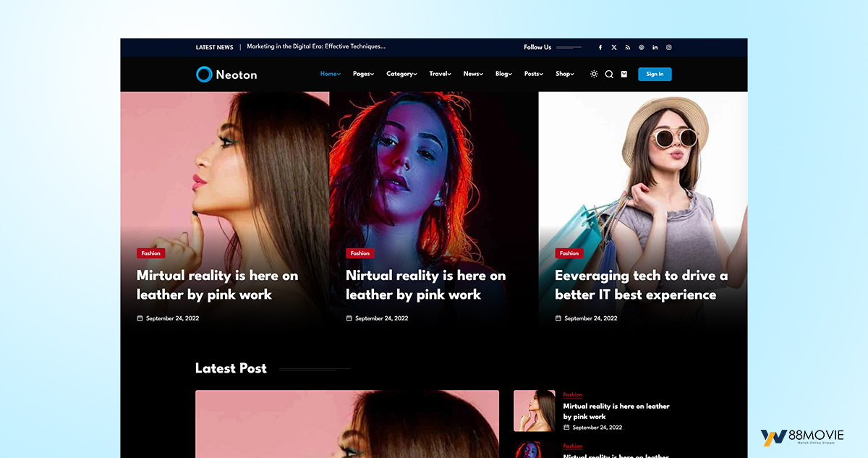Viewport: 868px width, 458px height.
Task: Open the search magnifier icon
Action: pos(609,74)
